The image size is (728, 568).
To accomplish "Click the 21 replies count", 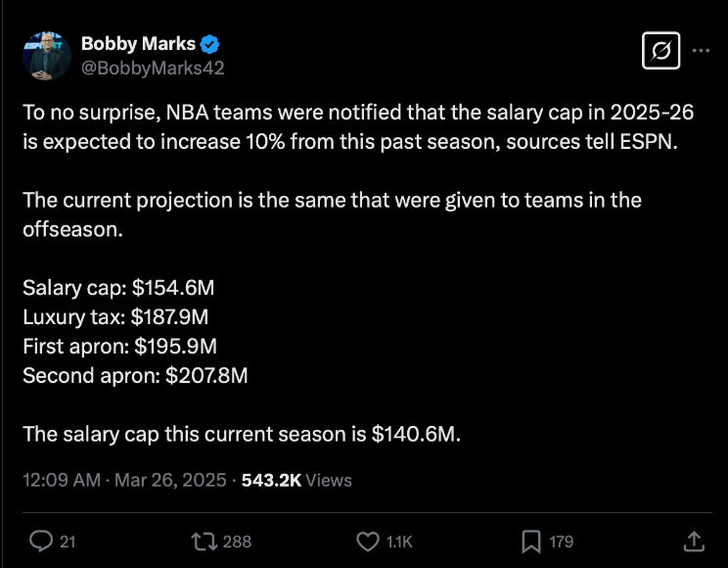I will (68, 541).
